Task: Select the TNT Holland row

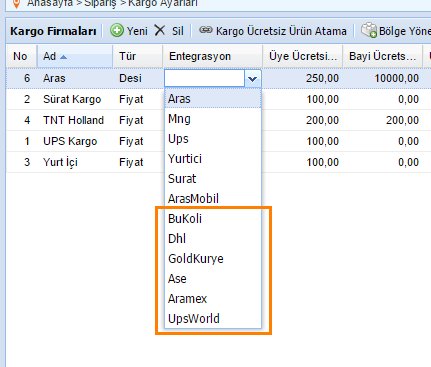Action: point(218,120)
